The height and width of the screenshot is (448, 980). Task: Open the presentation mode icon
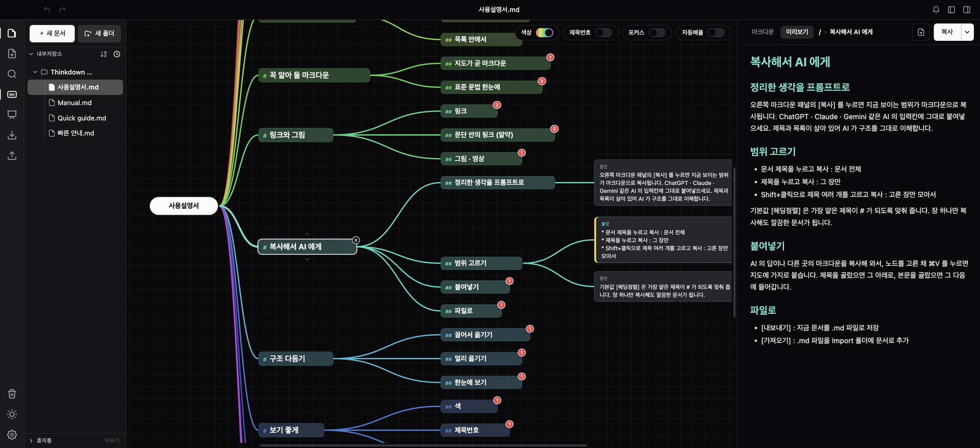coord(12,115)
